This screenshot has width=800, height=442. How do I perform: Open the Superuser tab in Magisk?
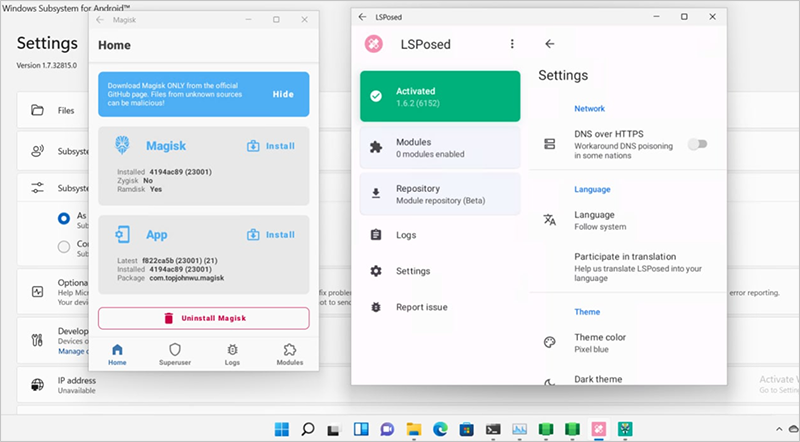[x=175, y=354]
